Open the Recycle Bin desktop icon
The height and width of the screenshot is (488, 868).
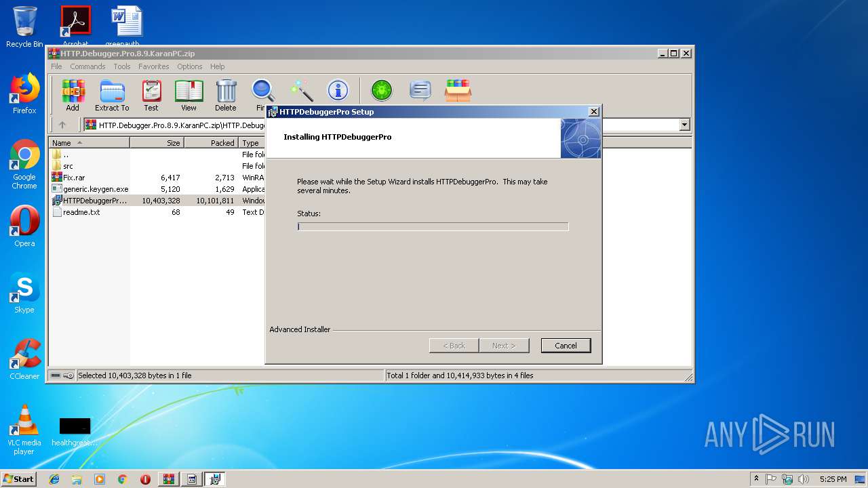click(24, 27)
